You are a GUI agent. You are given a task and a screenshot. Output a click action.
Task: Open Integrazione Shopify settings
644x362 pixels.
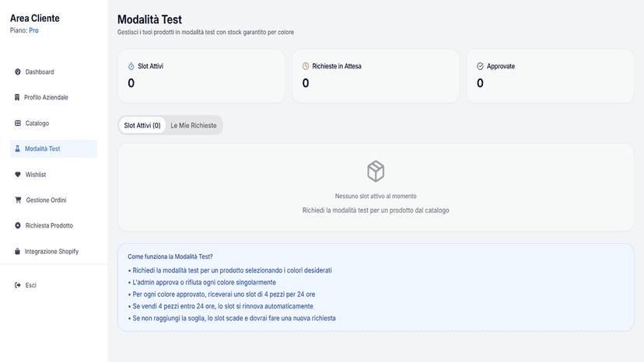coord(54,251)
